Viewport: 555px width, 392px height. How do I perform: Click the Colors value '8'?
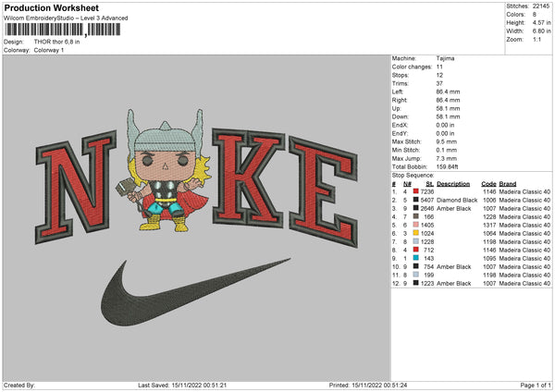click(x=535, y=15)
